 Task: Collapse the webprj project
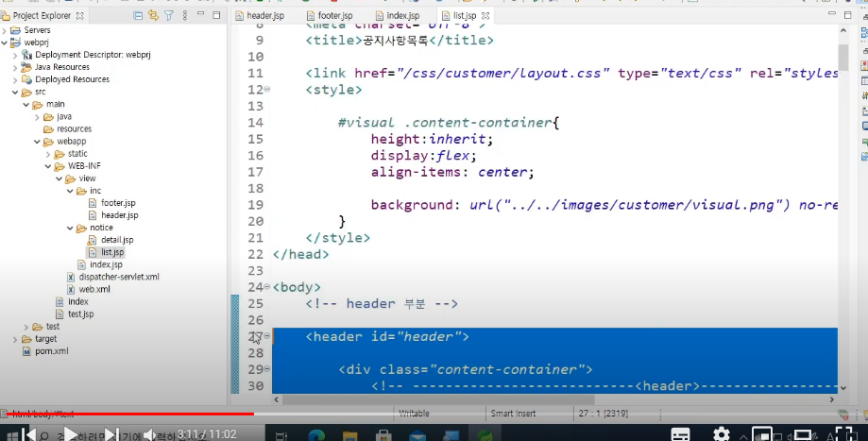click(5, 42)
